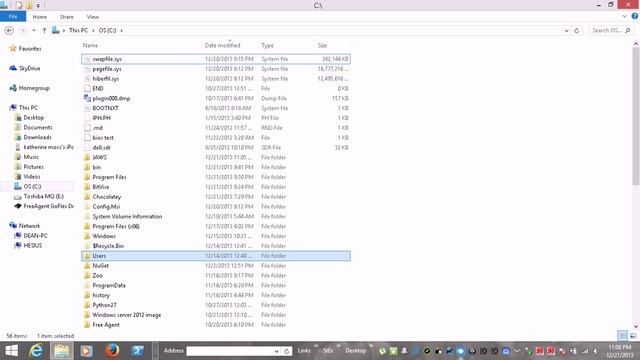
Task: Click the taskbar Address input field
Action: pos(229,351)
